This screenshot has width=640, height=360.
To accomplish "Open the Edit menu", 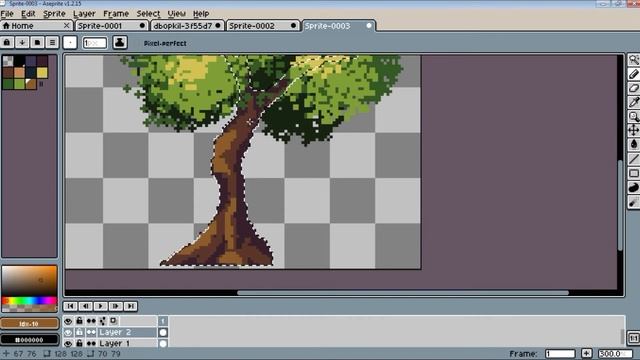I will [28, 14].
